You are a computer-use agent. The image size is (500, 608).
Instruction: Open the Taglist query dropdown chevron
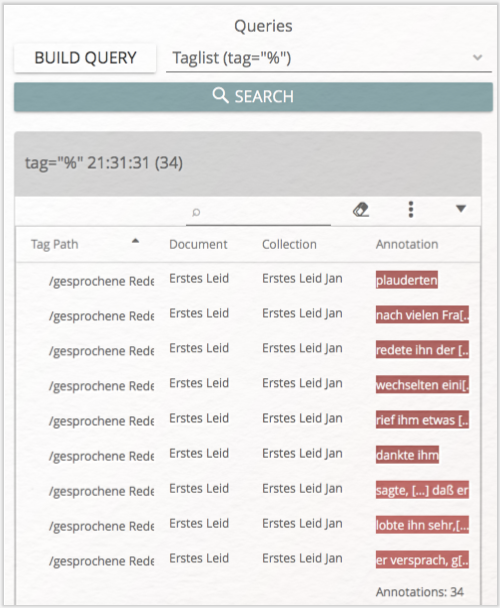[478, 58]
